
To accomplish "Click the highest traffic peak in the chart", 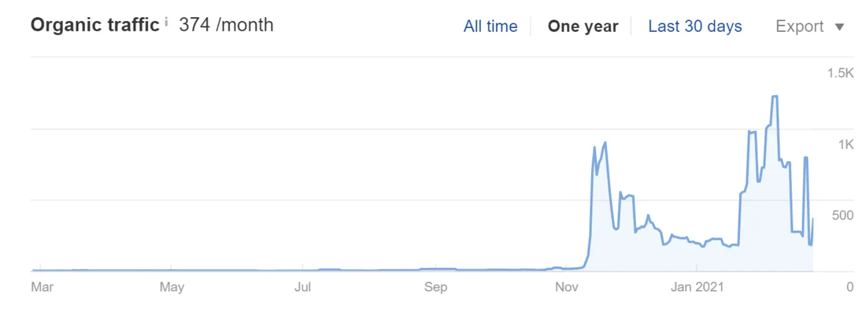I will (774, 97).
